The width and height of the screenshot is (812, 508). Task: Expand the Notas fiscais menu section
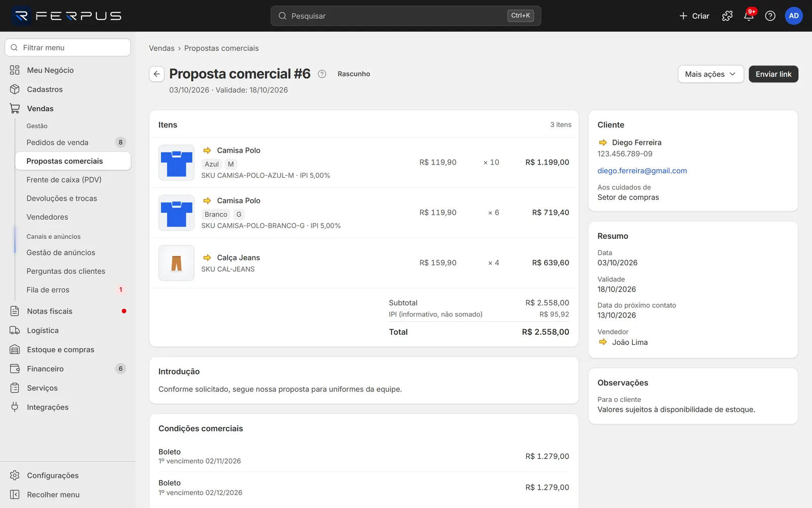67,311
